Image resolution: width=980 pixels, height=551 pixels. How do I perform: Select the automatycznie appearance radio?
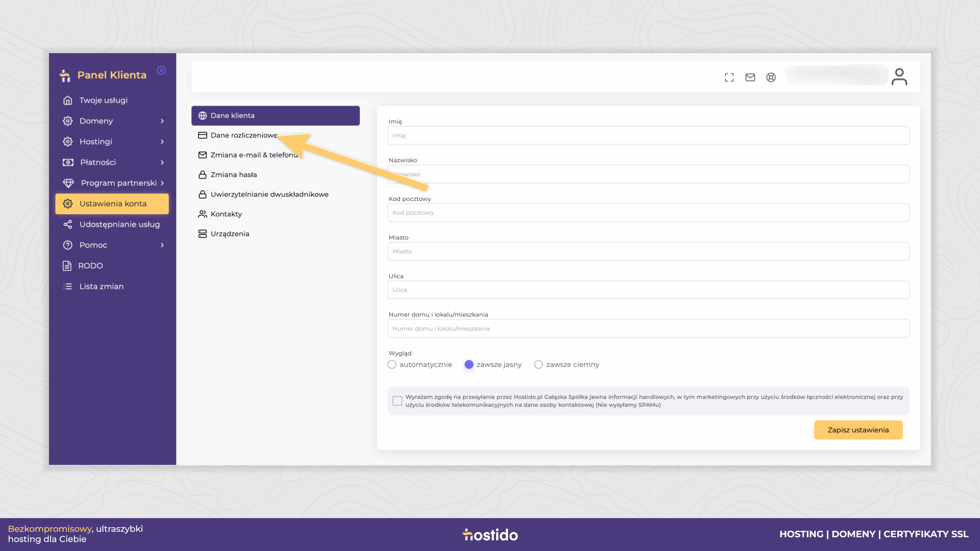click(392, 364)
